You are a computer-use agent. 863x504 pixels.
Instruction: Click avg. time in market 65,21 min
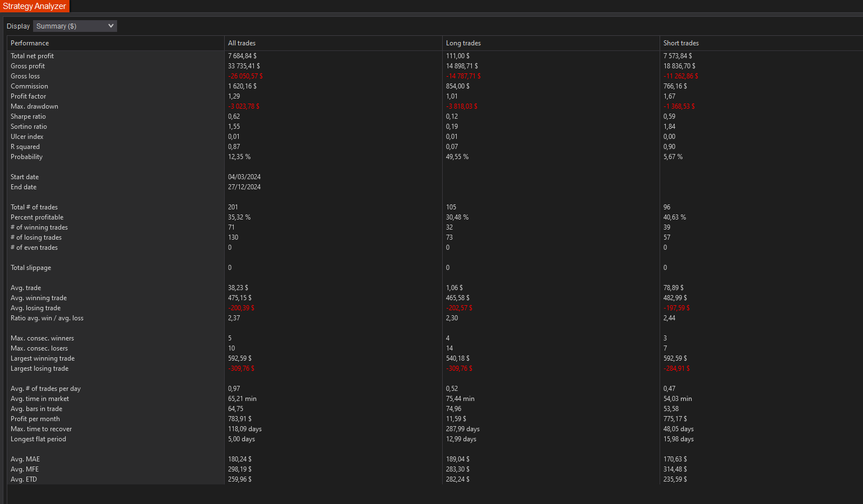point(242,399)
